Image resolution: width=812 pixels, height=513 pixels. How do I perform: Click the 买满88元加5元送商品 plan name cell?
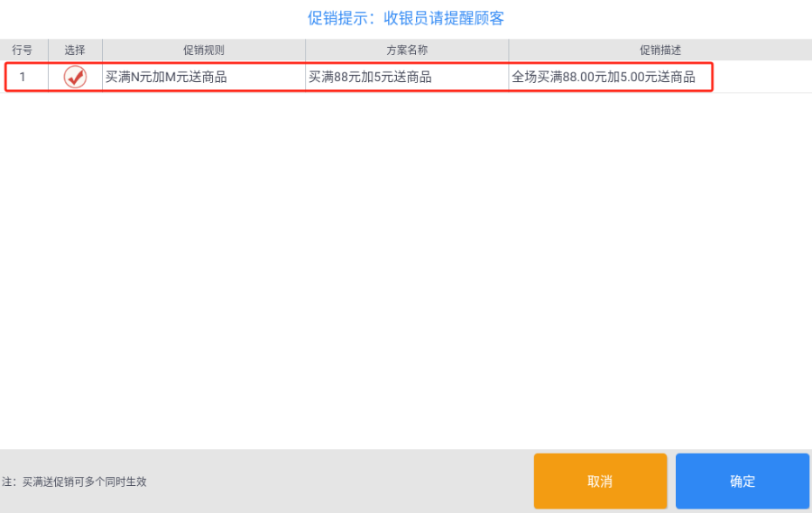click(407, 78)
